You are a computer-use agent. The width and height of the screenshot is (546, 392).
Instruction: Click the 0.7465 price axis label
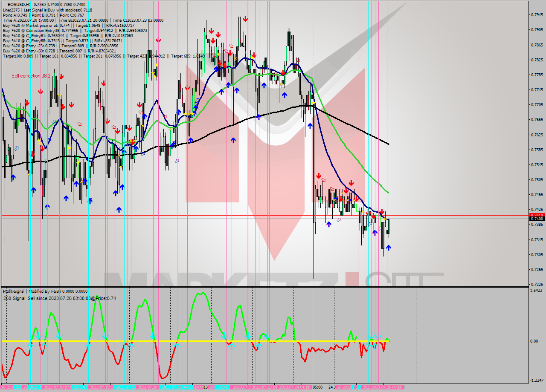click(x=537, y=194)
